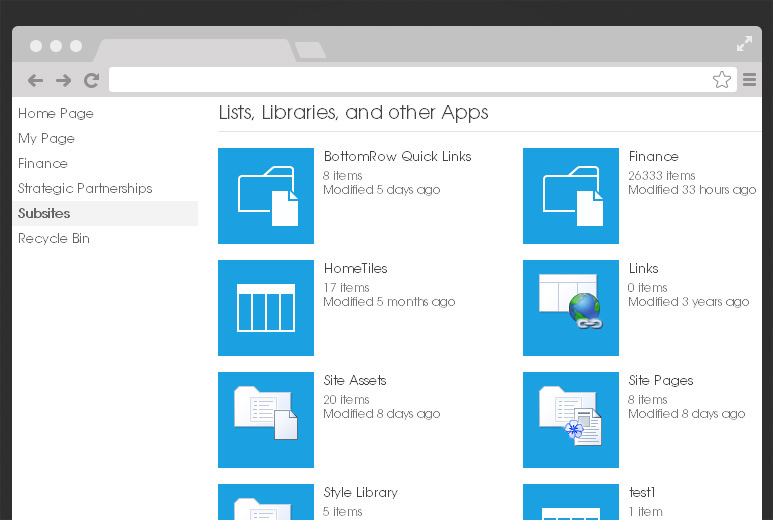Open the Finance document library tile
The width and height of the screenshot is (773, 520).
click(571, 196)
